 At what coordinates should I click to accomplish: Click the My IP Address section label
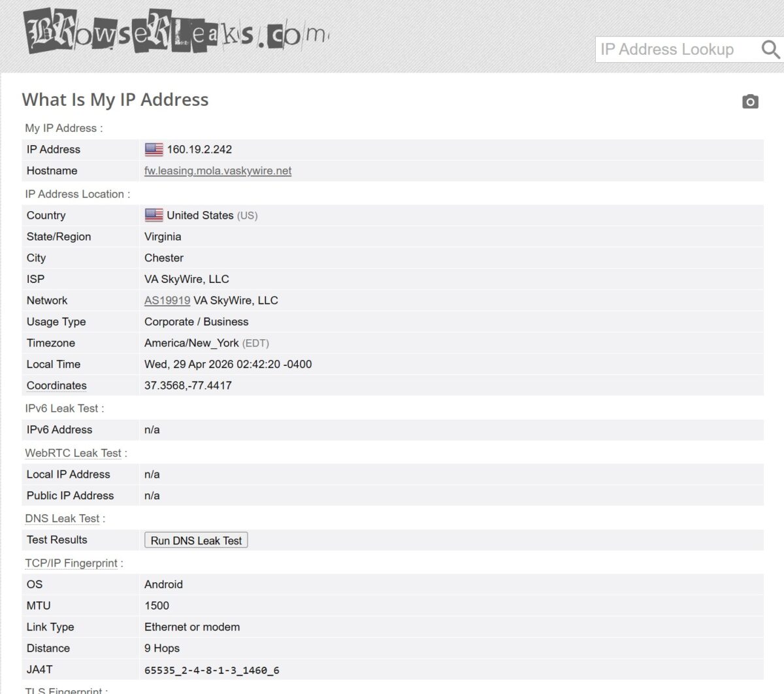[x=63, y=128]
